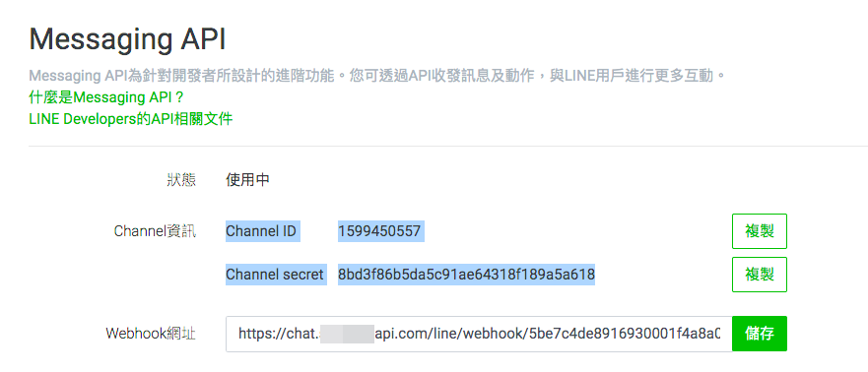Image resolution: width=868 pixels, height=372 pixels.
Task: Click the Messaging API page heading
Action: point(127,39)
